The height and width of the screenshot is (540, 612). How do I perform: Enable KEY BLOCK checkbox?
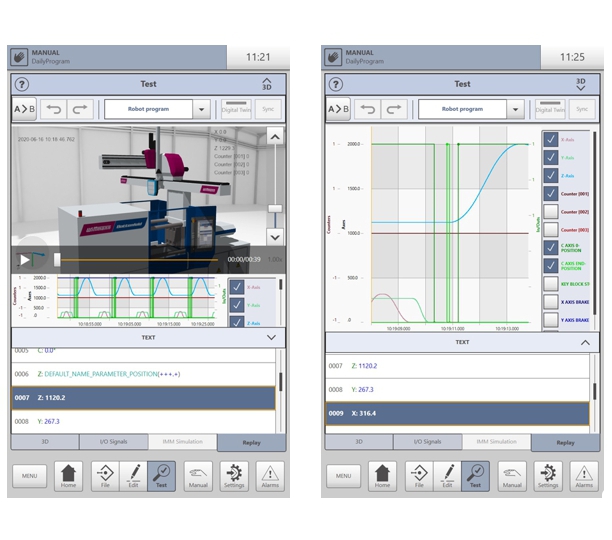(551, 284)
